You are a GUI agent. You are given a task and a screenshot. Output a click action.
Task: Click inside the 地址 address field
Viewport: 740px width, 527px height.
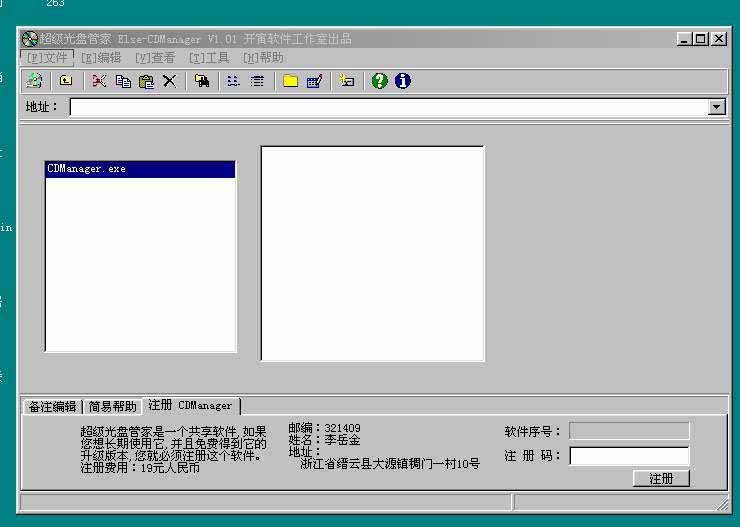pyautogui.click(x=389, y=108)
